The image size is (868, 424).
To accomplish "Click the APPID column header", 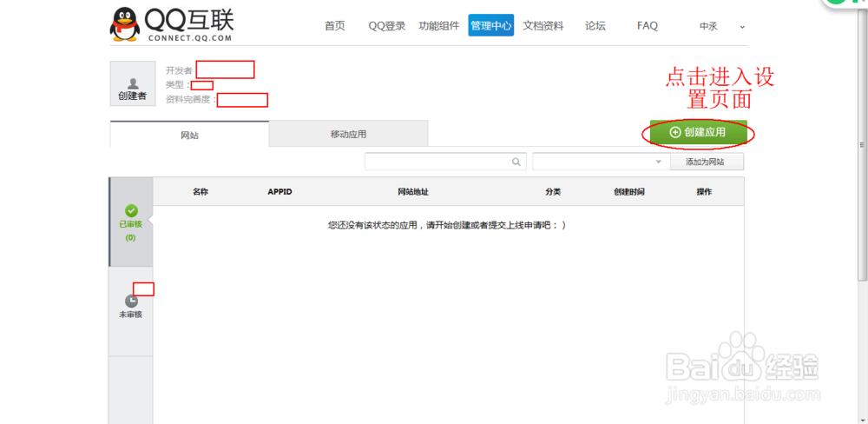I will (x=279, y=192).
